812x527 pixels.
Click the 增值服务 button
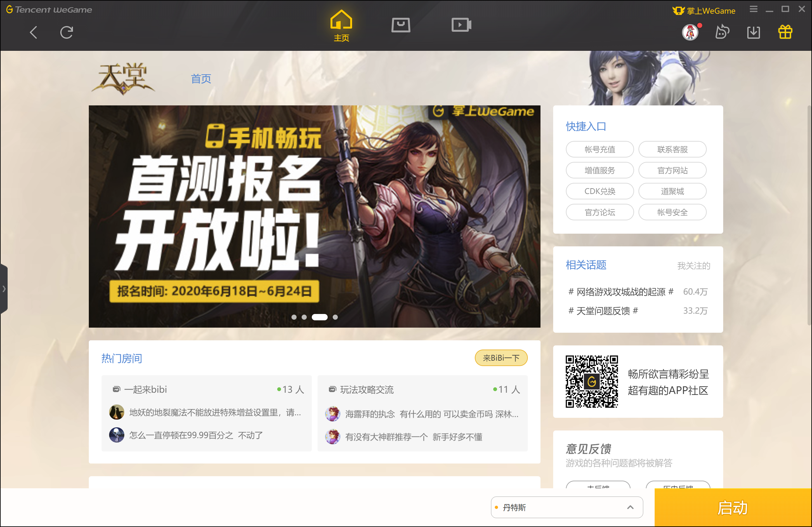pyautogui.click(x=599, y=170)
